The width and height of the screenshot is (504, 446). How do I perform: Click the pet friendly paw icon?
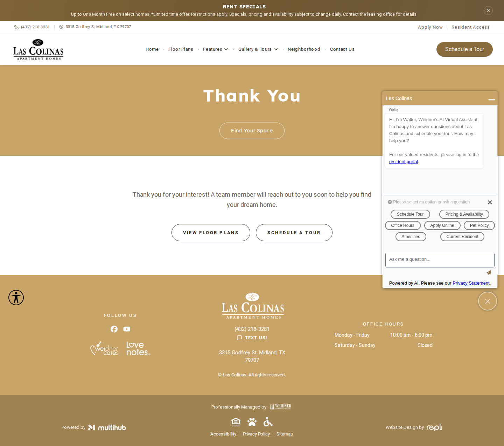[252, 422]
